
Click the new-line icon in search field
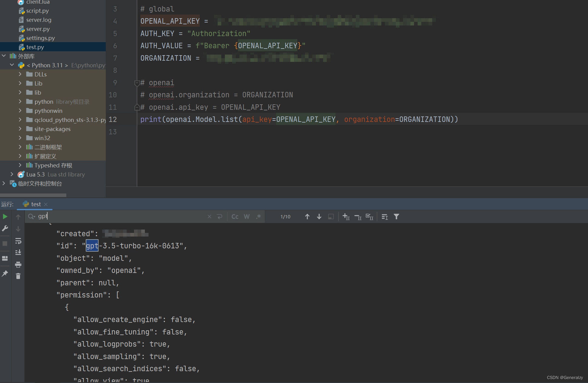[220, 217]
